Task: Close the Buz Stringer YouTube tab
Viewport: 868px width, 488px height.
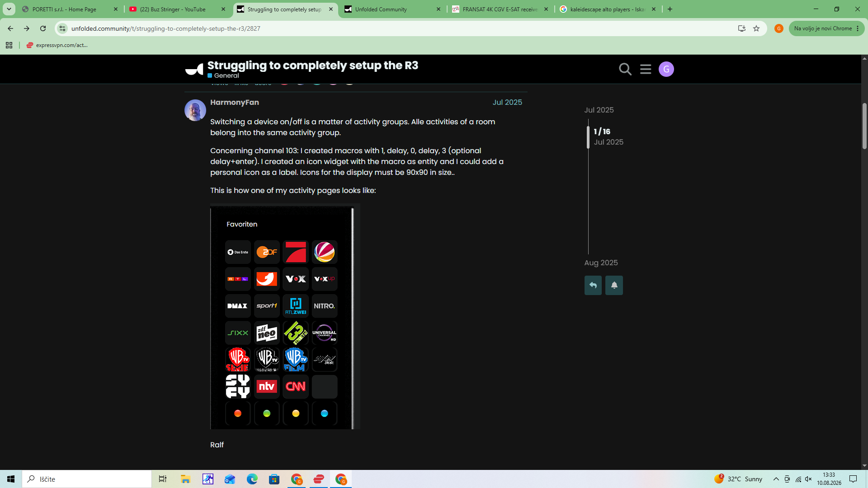Action: (x=223, y=9)
